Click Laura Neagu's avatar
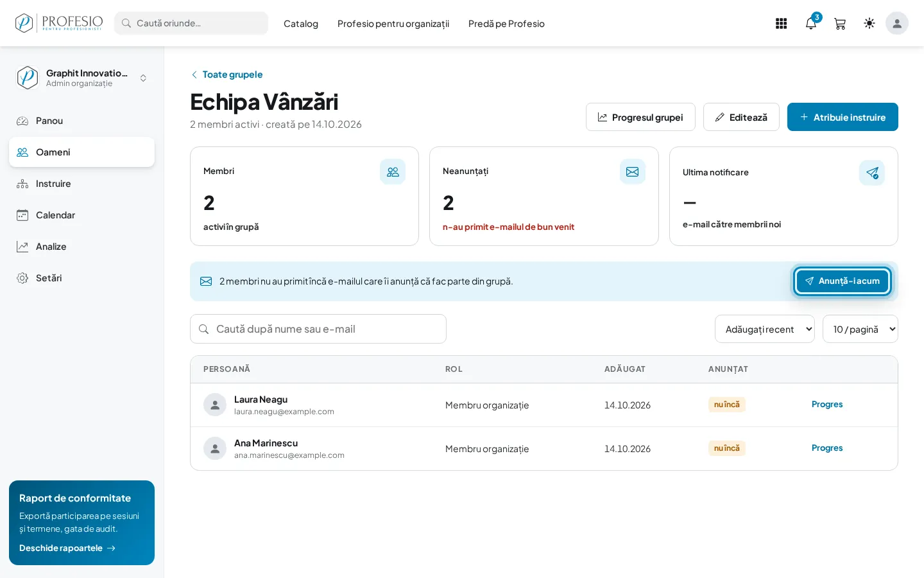This screenshot has height=578, width=924. (x=215, y=405)
